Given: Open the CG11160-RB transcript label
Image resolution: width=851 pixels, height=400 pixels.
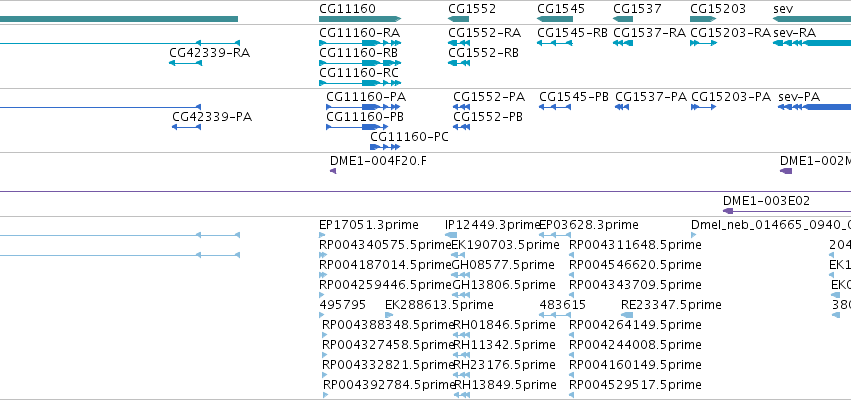Looking at the screenshot, I should (x=358, y=53).
